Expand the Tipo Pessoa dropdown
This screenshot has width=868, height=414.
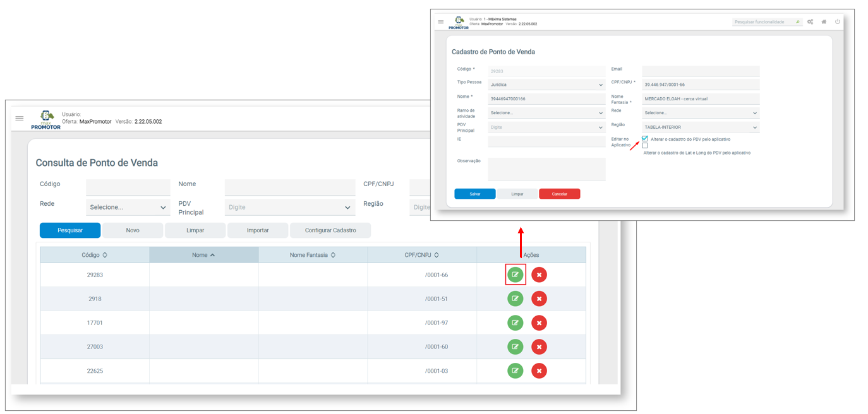[x=546, y=85]
